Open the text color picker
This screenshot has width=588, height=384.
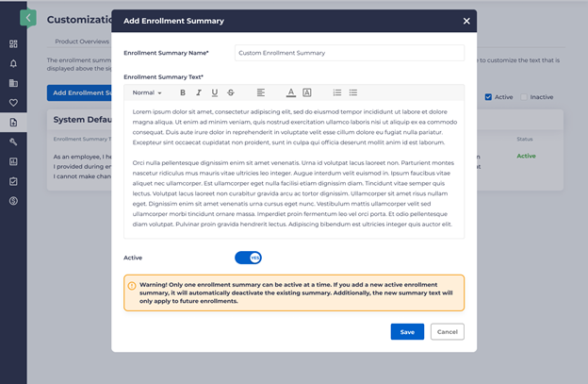(x=291, y=92)
